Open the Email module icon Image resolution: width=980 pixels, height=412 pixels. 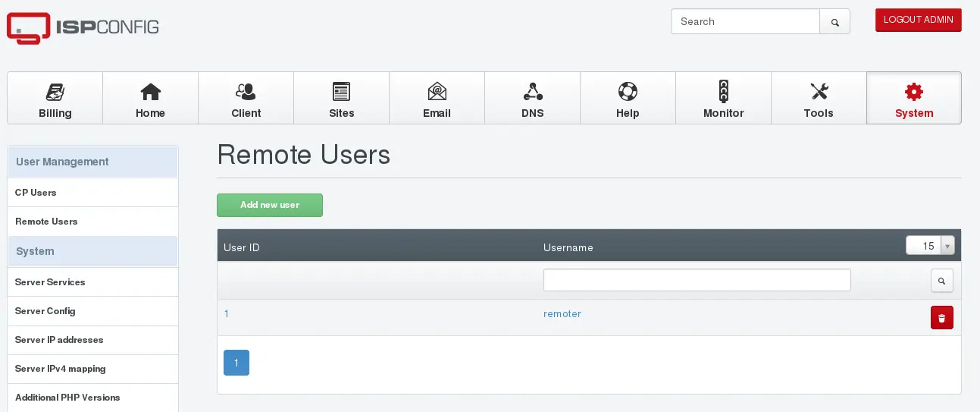point(437,92)
